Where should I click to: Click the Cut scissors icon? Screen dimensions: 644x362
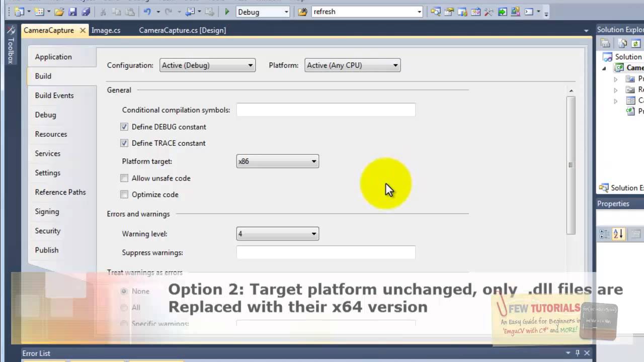103,12
